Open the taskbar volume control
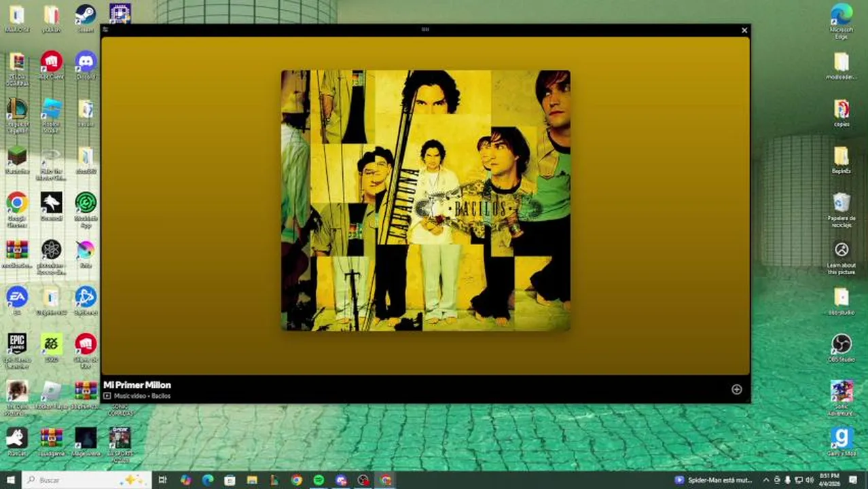The image size is (868, 489). pos(810,480)
